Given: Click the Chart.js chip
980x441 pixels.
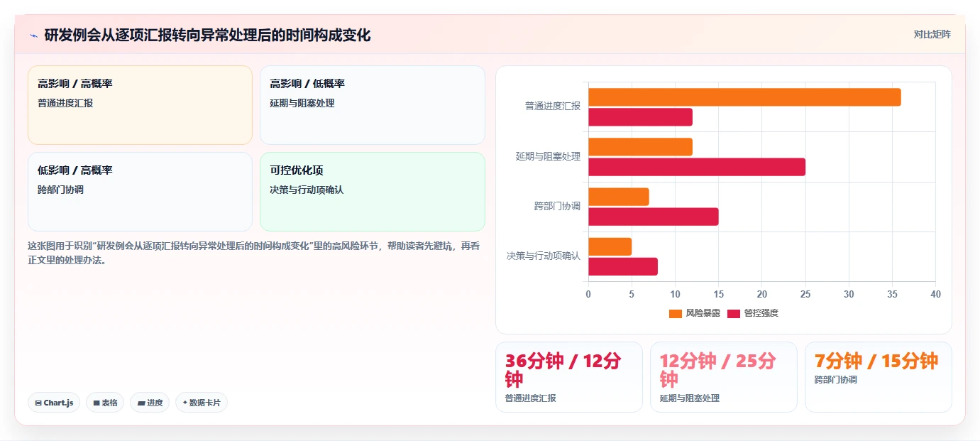Looking at the screenshot, I should coord(54,403).
